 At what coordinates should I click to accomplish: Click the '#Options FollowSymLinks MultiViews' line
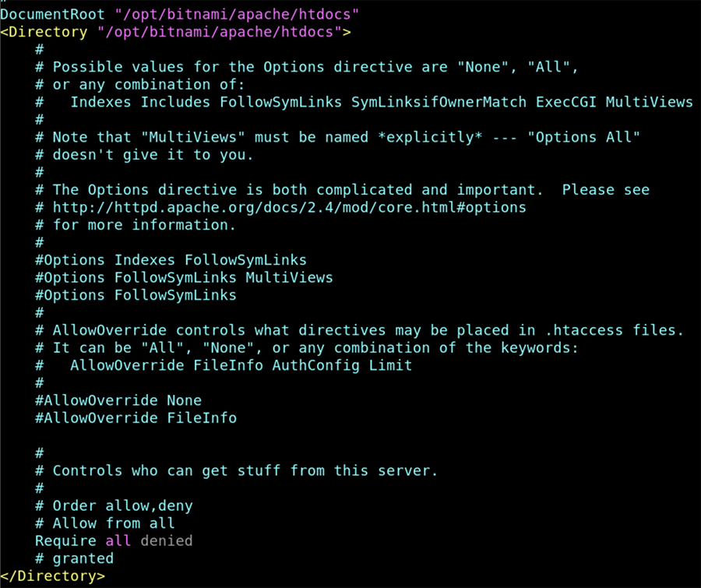click(184, 277)
